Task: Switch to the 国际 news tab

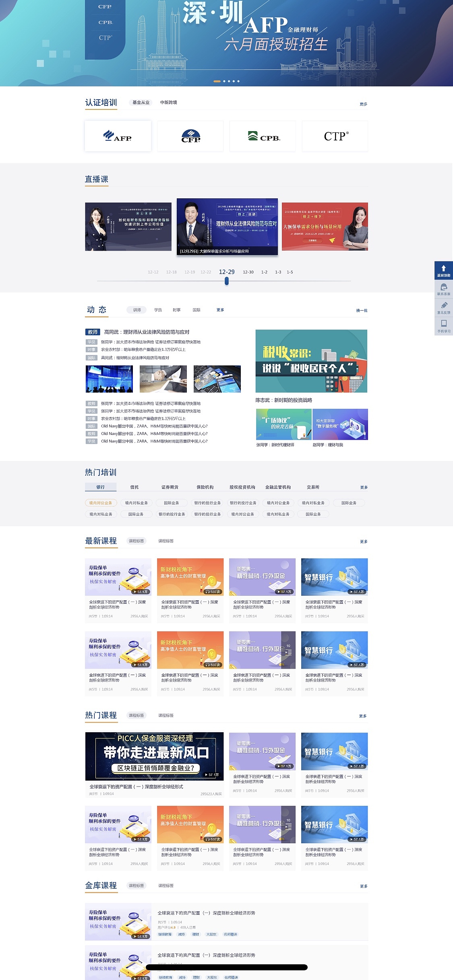Action: coord(197,310)
